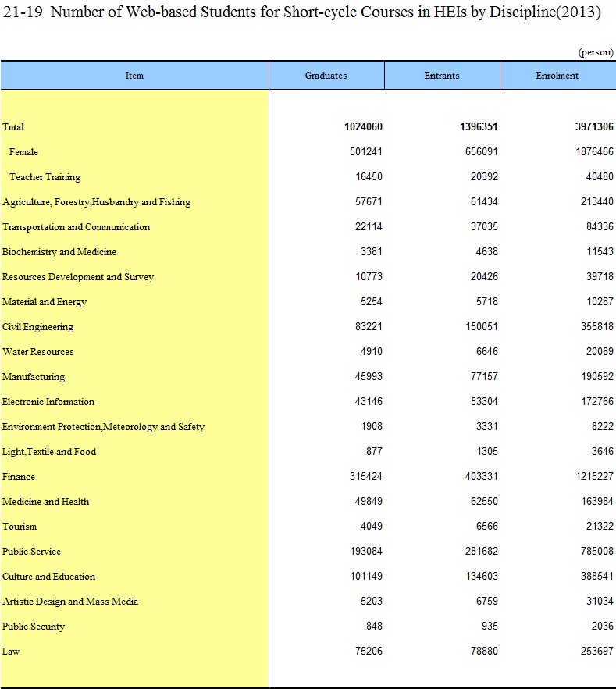Click the Finance row label
The height and width of the screenshot is (689, 616).
tap(19, 478)
